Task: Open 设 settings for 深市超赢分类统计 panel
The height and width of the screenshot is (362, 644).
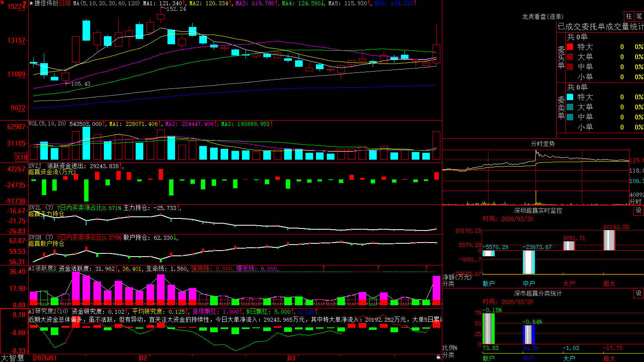Action: coord(639,293)
